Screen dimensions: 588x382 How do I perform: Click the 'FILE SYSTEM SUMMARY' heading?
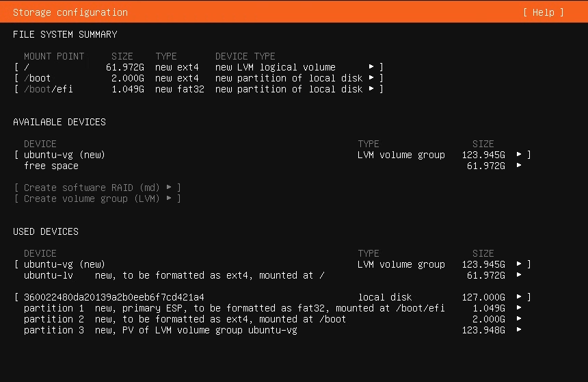coord(65,34)
